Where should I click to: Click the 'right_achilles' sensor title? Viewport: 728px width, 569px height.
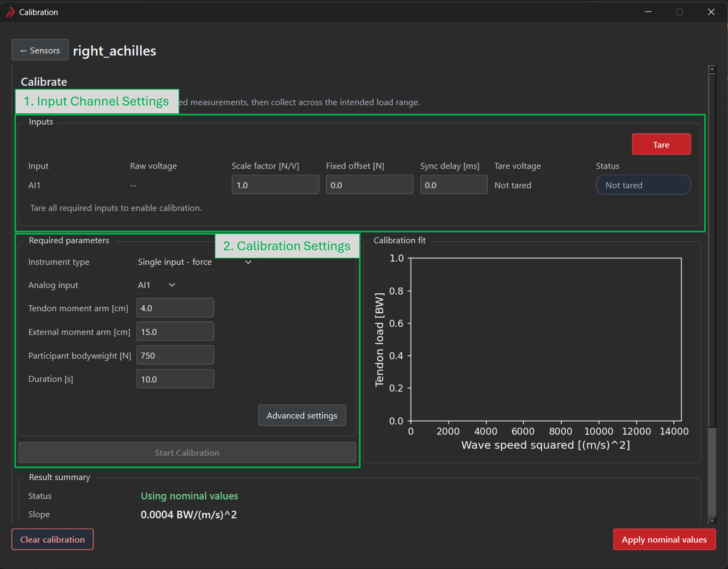(x=114, y=51)
